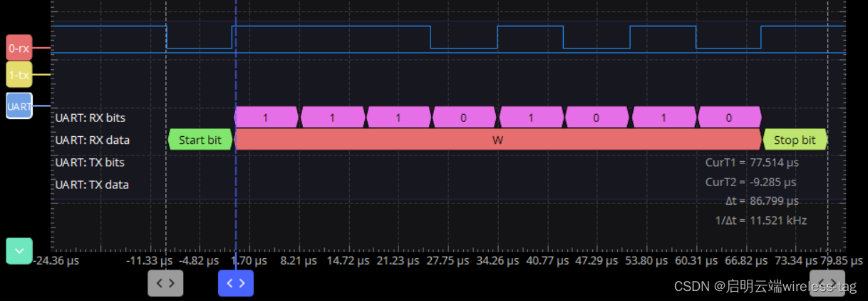This screenshot has width=868, height=301.
Task: Click the -24.36 µs time axis label
Action: (x=57, y=261)
